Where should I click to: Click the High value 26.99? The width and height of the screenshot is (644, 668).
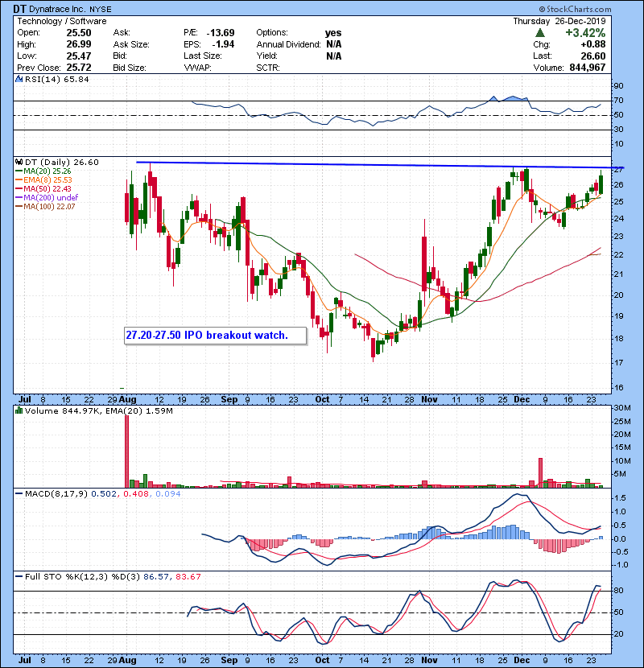78,44
